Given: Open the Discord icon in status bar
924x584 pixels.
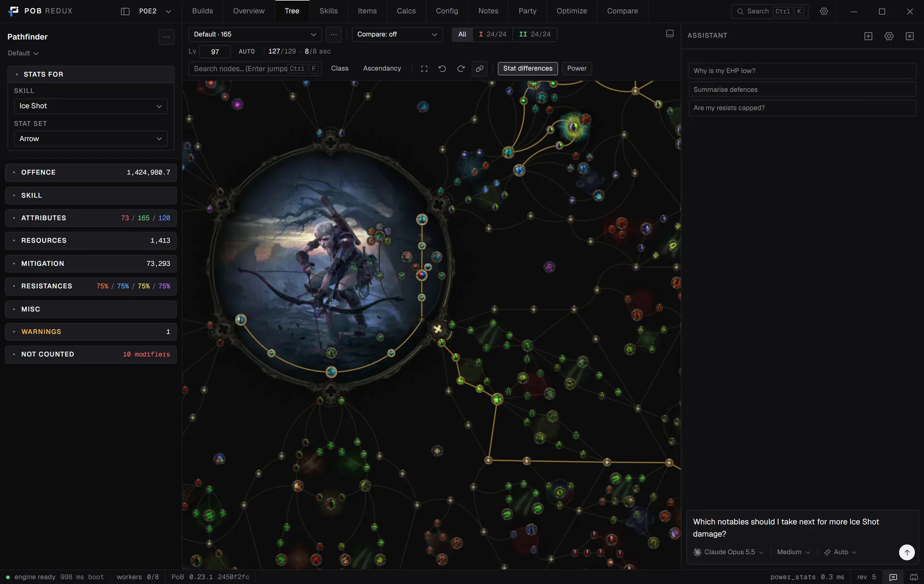Looking at the screenshot, I should [913, 577].
